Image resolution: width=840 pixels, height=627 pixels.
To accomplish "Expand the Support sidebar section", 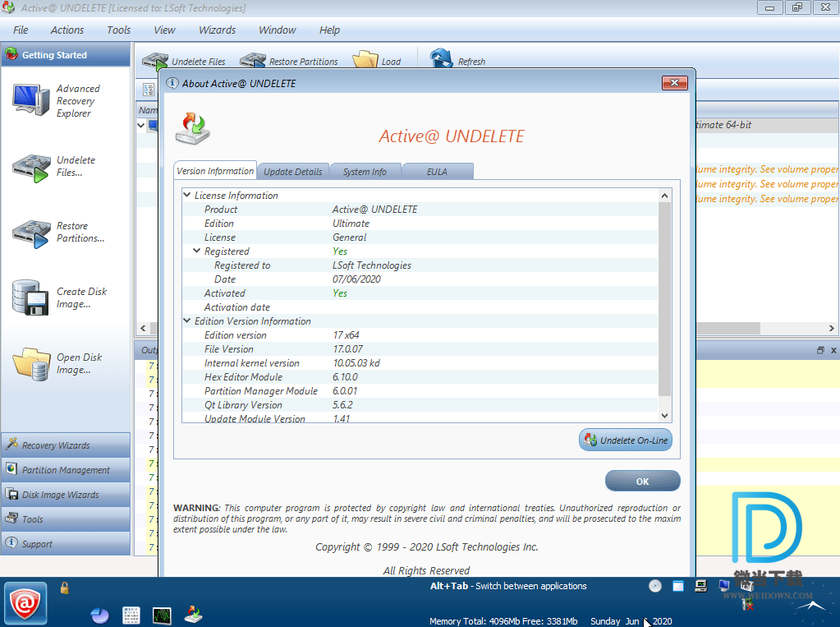I will click(x=66, y=543).
